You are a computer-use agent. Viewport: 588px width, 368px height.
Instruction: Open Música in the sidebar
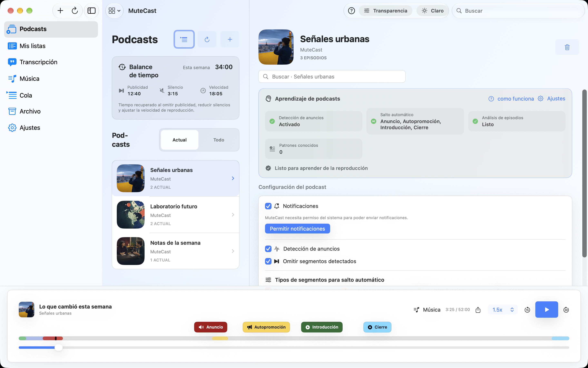pos(51,79)
